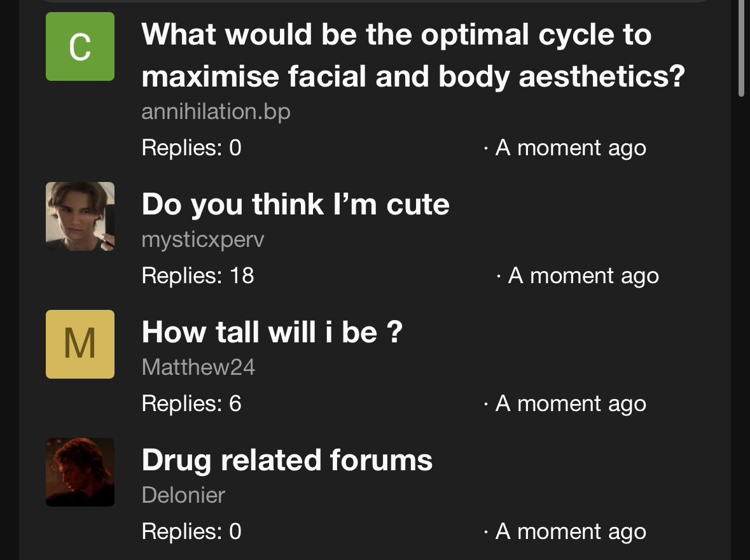The height and width of the screenshot is (560, 750).
Task: Visit annihilation.bp user profile
Action: click(x=216, y=112)
